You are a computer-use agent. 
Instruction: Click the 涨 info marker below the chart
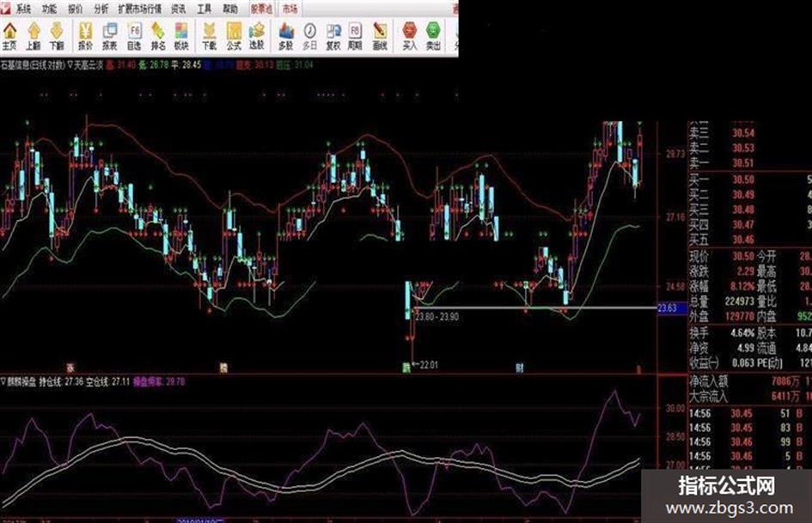click(x=70, y=368)
